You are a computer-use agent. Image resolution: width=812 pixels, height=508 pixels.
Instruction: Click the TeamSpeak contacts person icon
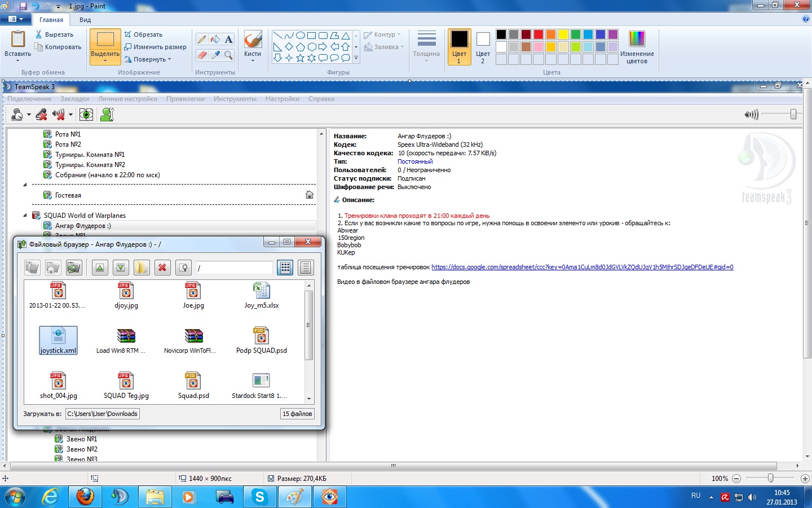coord(107,115)
